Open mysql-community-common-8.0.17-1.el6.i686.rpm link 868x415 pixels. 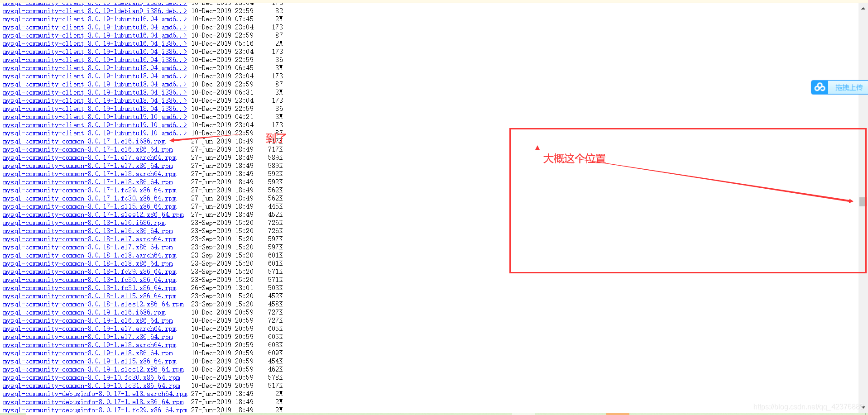[84, 141]
